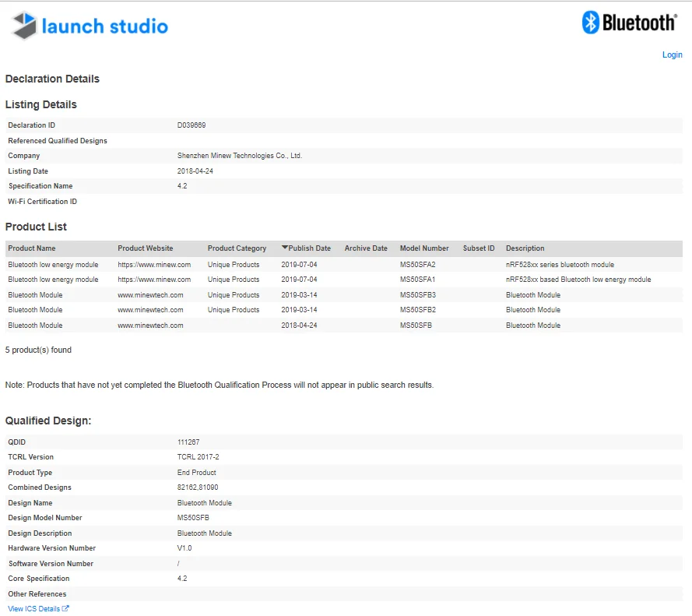Click the launch studio logo
This screenshot has width=692, height=616.
coord(90,26)
